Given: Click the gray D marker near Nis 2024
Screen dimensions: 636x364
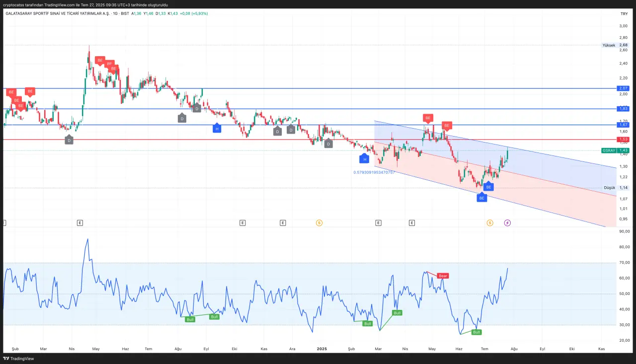Looking at the screenshot, I should 69,140.
